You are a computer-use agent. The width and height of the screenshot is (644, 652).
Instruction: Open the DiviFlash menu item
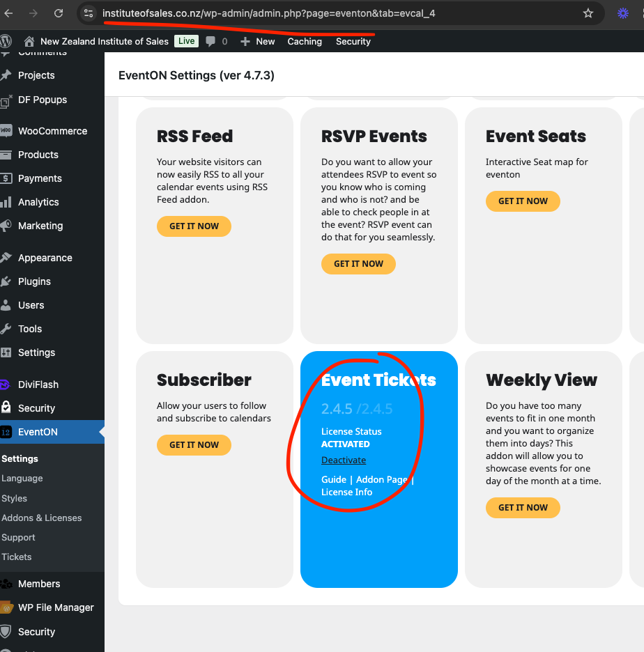[x=38, y=385]
